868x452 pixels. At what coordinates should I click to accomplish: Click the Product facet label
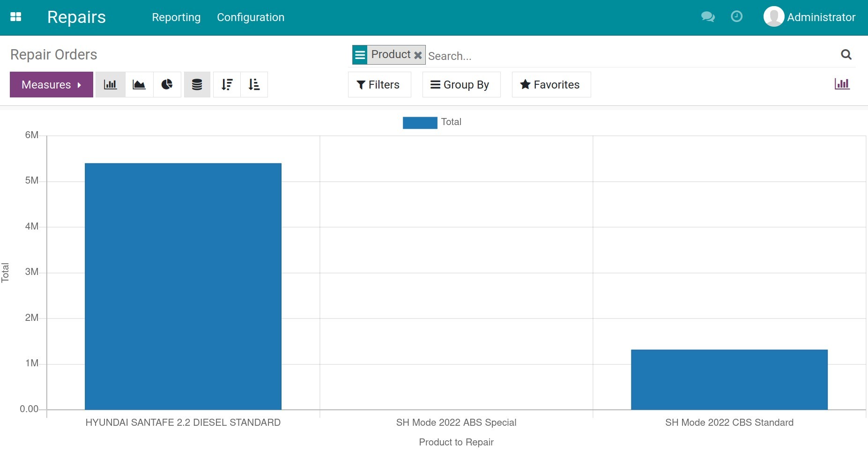pos(391,55)
